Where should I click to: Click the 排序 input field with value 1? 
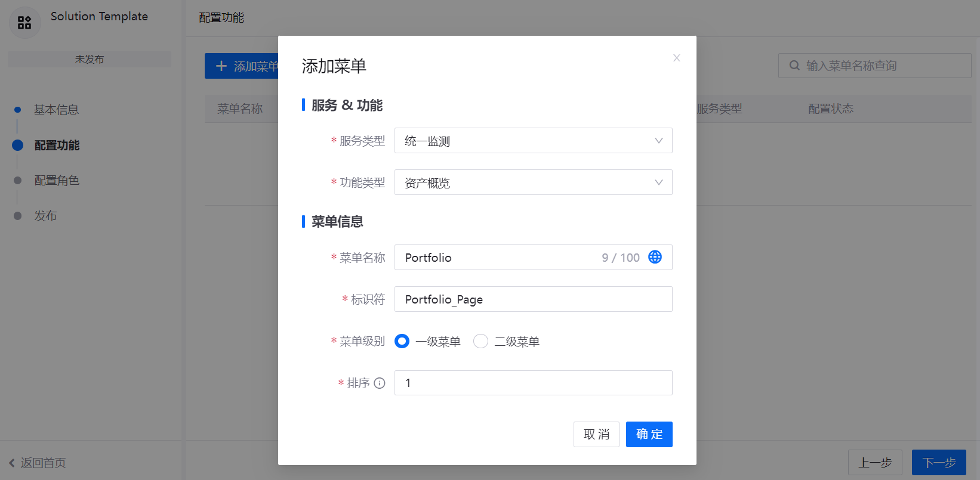tap(534, 383)
